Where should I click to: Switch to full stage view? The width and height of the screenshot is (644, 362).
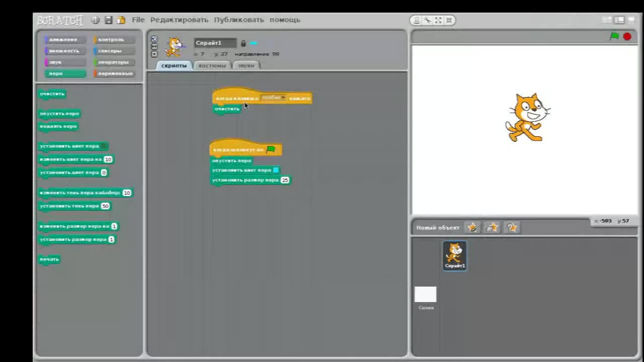coord(619,20)
